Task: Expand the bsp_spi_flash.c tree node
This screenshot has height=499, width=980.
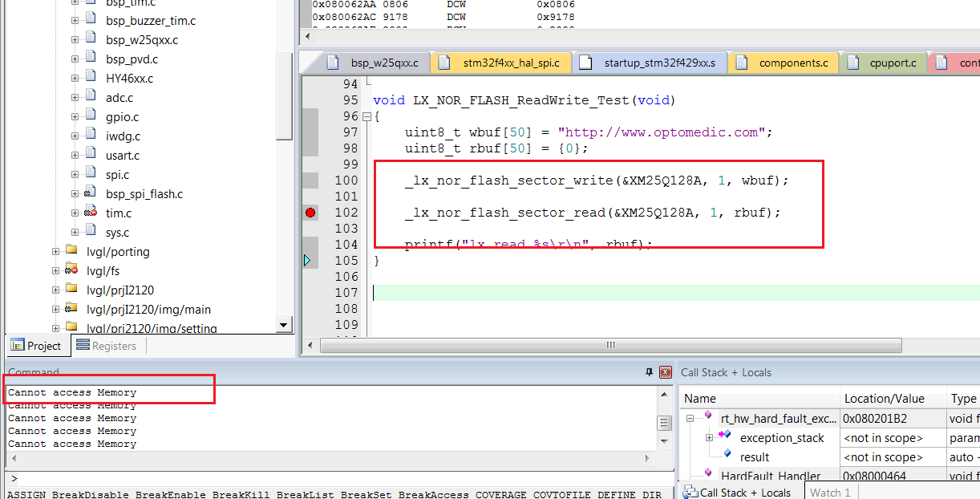Action: point(75,194)
